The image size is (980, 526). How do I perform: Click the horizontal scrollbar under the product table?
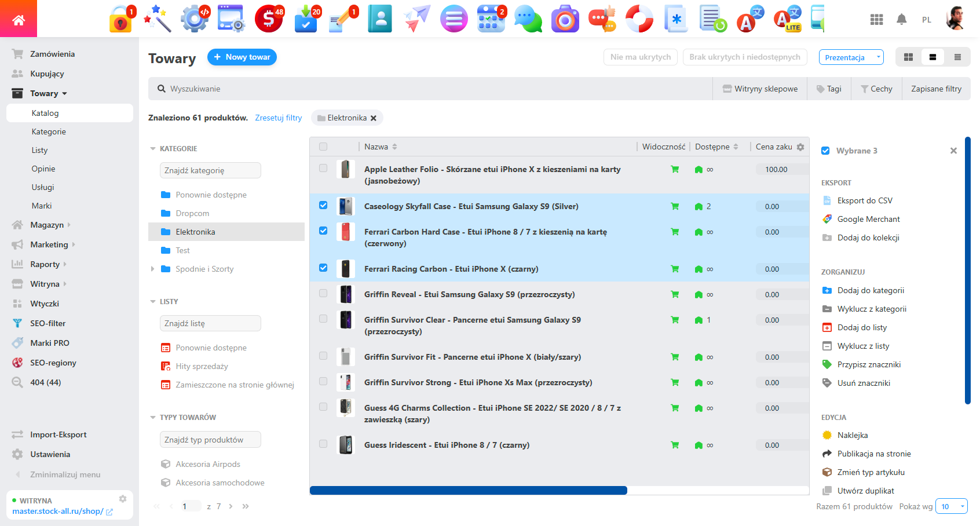468,491
